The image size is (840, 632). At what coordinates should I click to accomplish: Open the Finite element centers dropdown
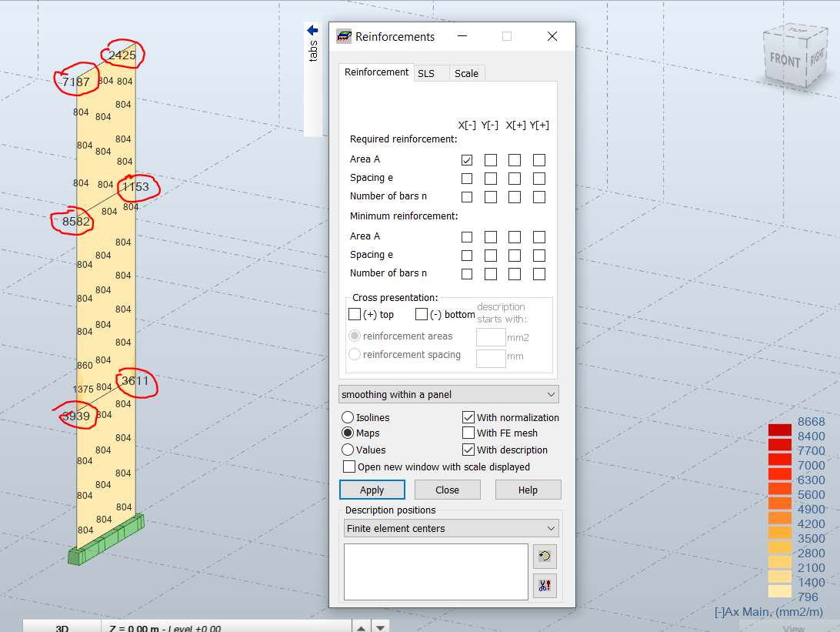point(451,528)
